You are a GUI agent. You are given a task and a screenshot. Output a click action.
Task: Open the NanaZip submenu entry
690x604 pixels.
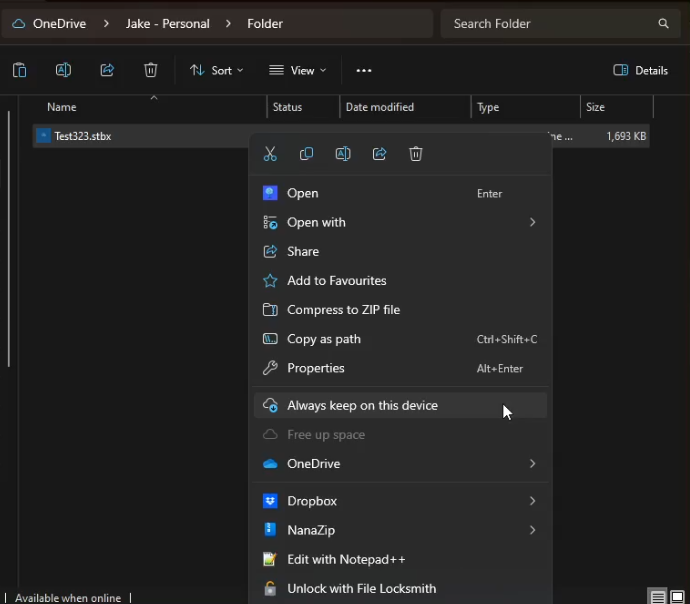tap(400, 530)
